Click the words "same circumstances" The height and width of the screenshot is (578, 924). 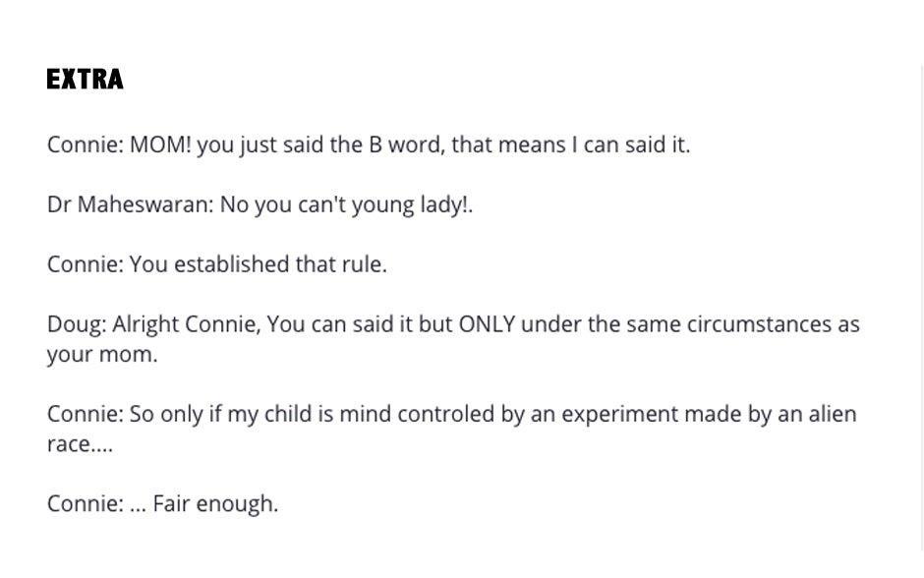tap(706, 325)
